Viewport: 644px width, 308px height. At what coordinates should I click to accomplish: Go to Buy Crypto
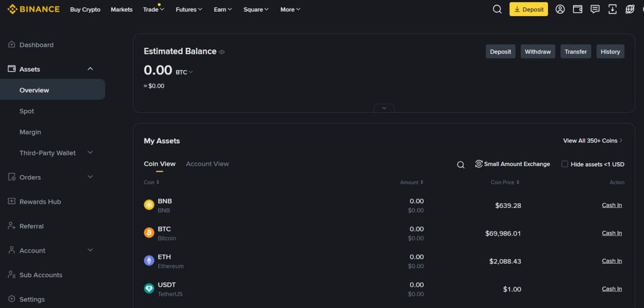pos(85,9)
